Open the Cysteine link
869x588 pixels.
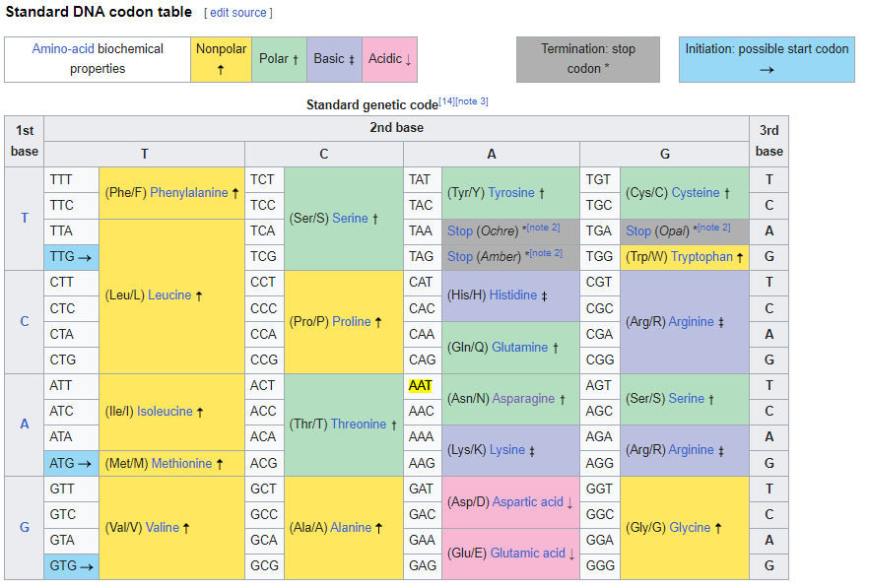[696, 192]
